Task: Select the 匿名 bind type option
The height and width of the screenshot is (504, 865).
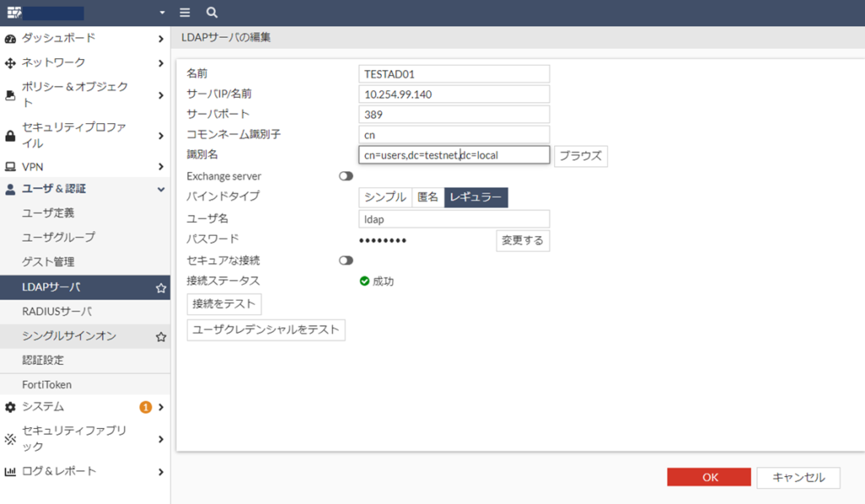Action: [x=428, y=198]
